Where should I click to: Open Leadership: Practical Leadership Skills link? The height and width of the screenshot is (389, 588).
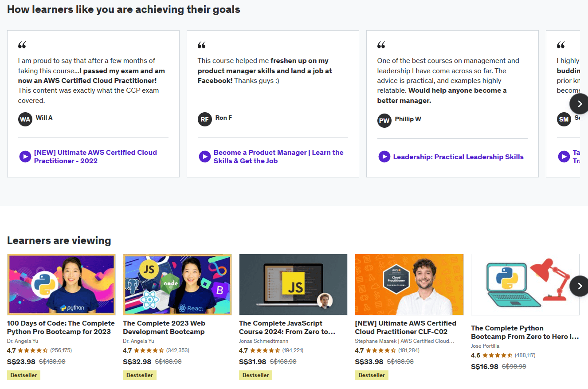(459, 157)
